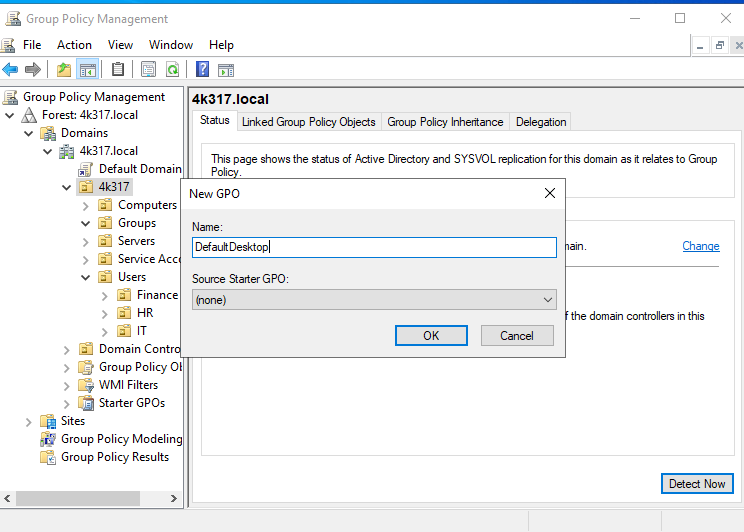Expand the Finance OU
Image resolution: width=744 pixels, height=532 pixels.
pyautogui.click(x=105, y=295)
